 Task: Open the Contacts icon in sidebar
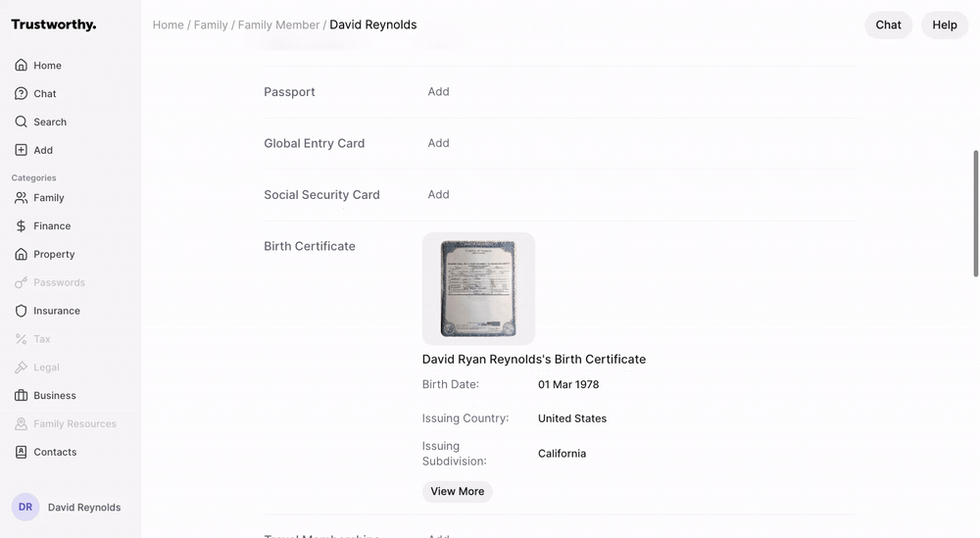pos(21,453)
